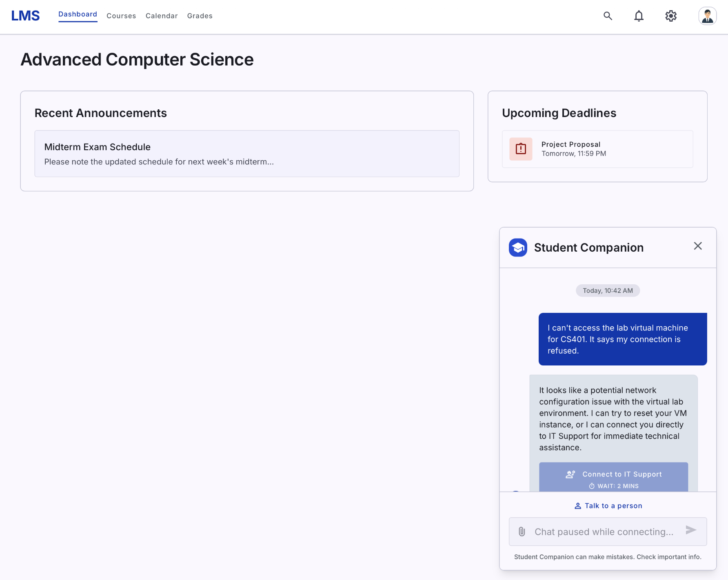Screen dimensions: 728x580
Task: Click the Student Companion graduation cap icon
Action: pyautogui.click(x=518, y=248)
